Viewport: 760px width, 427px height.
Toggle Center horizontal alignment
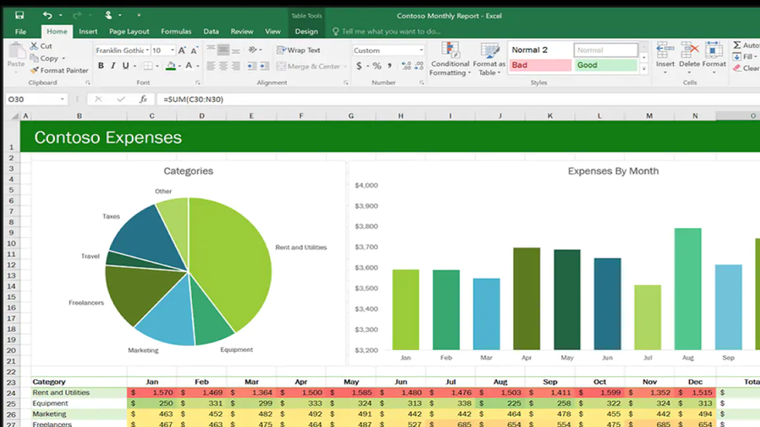pyautogui.click(x=223, y=66)
